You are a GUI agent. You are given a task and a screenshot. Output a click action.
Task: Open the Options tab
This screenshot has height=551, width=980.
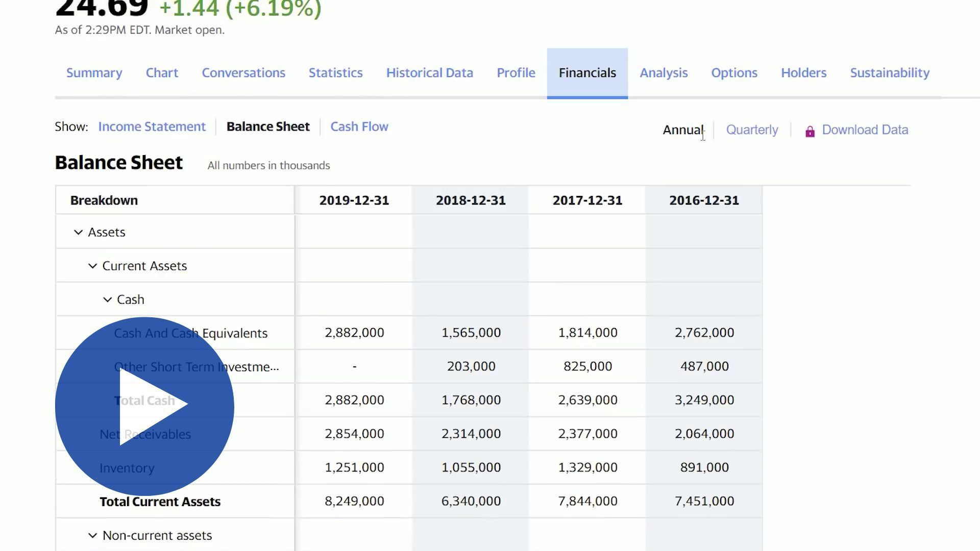pyautogui.click(x=734, y=73)
